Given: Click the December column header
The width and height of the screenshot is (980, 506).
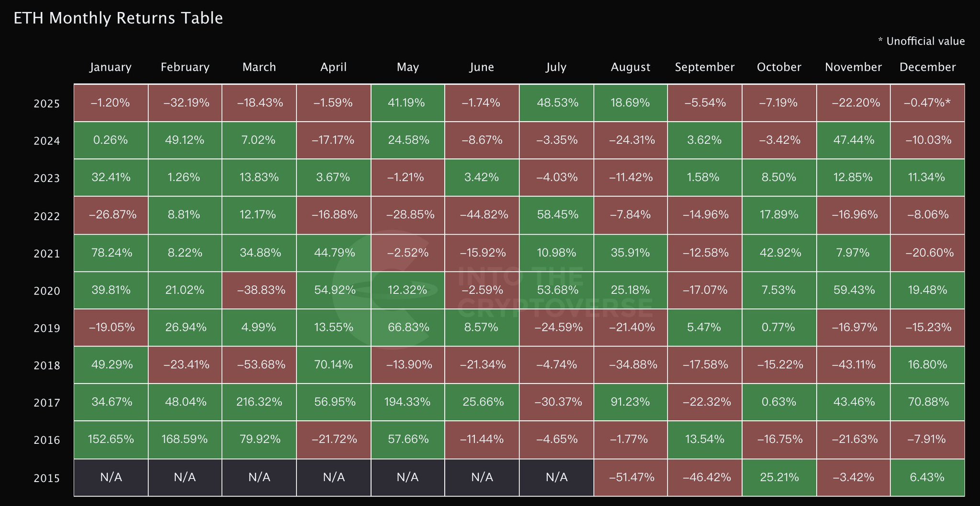Looking at the screenshot, I should [927, 67].
